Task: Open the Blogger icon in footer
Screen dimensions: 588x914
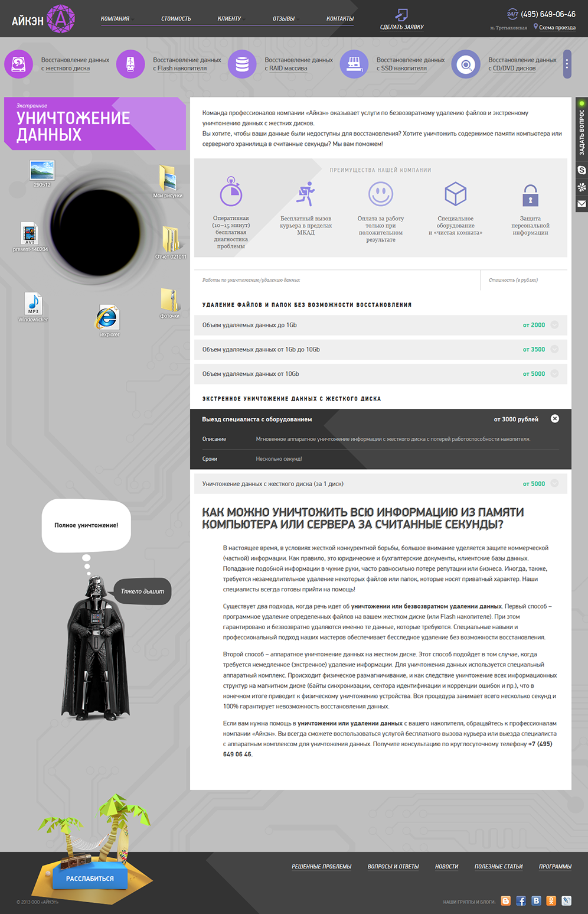Action: (x=506, y=901)
